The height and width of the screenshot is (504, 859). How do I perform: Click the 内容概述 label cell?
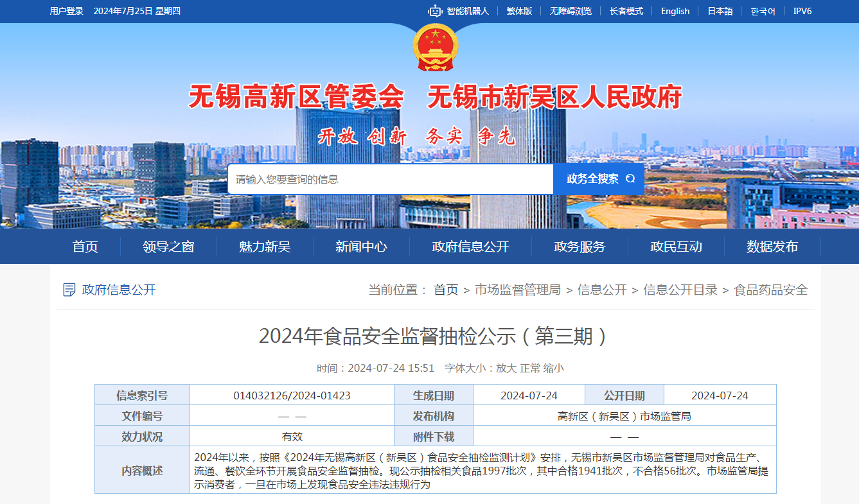pyautogui.click(x=142, y=471)
